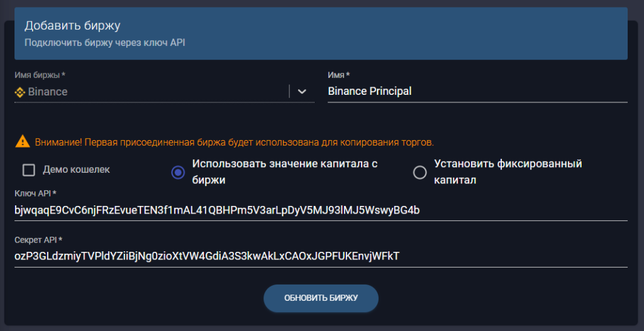Open the Binance exchange combo box
This screenshot has height=331, width=644.
click(x=164, y=92)
